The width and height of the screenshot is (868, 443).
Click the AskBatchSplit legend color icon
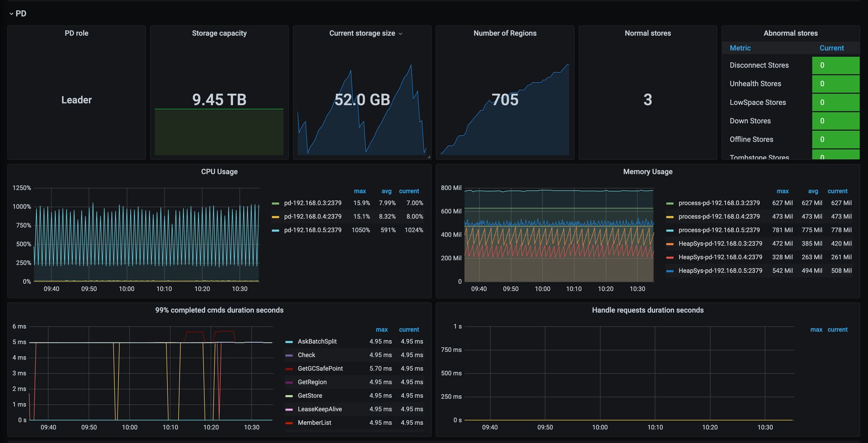(x=289, y=342)
